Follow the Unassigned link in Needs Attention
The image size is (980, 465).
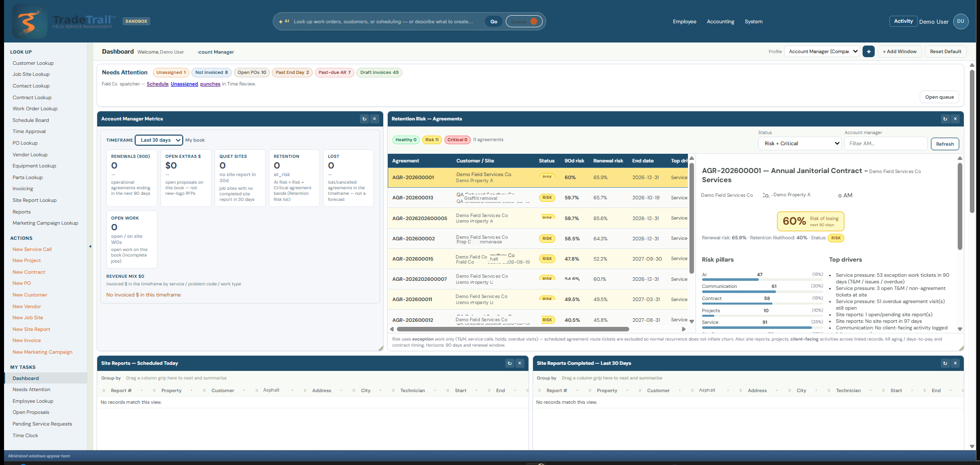(184, 84)
